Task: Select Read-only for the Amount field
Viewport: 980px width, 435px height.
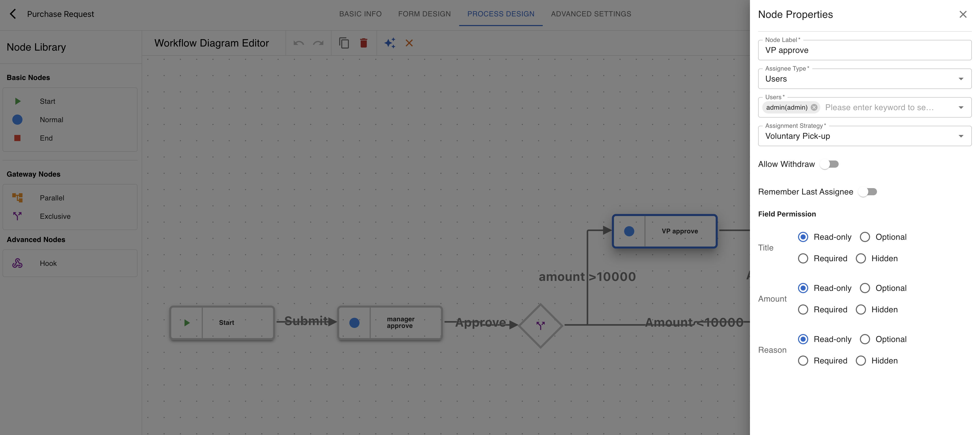Action: tap(803, 288)
